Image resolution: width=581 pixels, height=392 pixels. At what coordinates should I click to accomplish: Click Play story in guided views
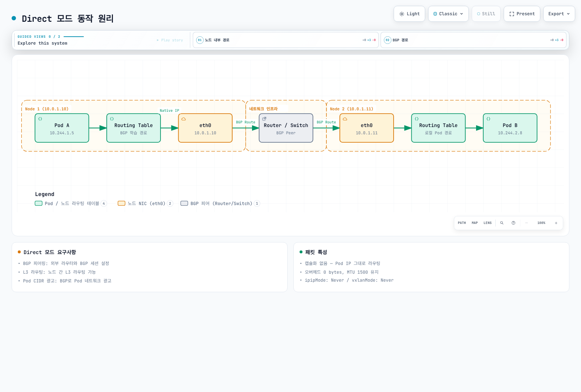[x=170, y=40]
